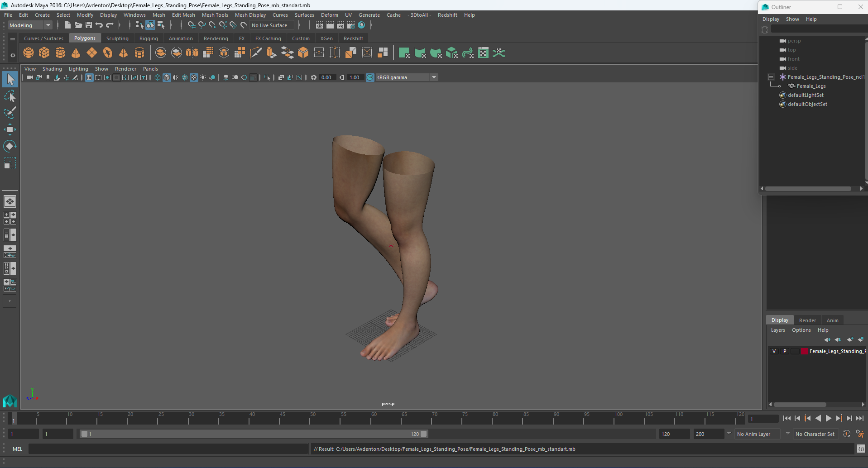
Task: Play the animation forwards
Action: tap(829, 419)
